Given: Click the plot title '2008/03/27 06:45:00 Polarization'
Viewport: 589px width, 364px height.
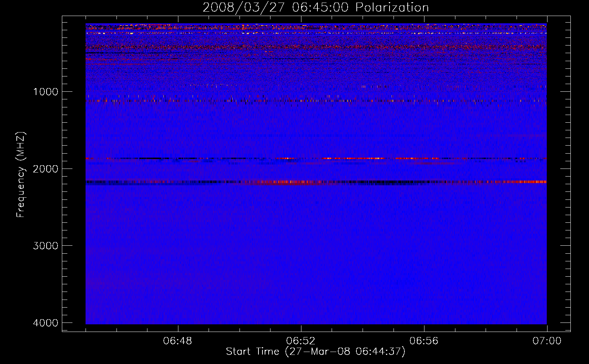Looking at the screenshot, I should coord(316,7).
